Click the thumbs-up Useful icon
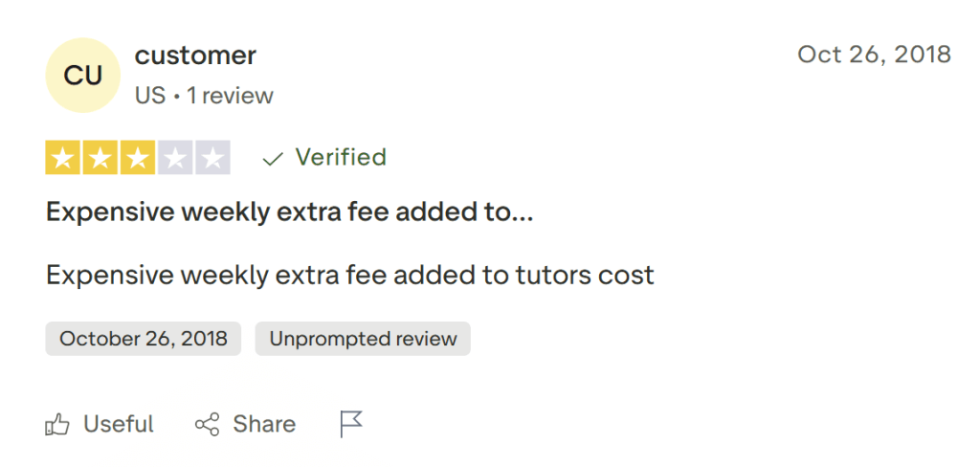 (x=57, y=425)
